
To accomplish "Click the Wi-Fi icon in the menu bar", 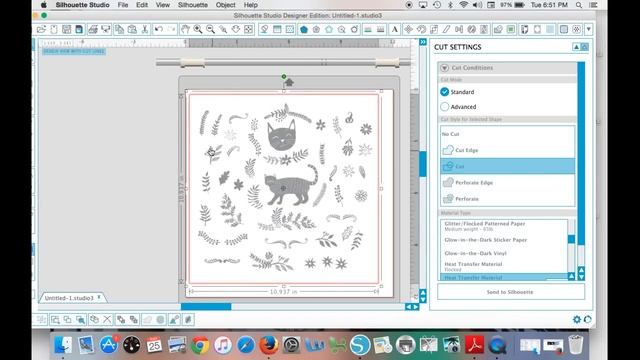I will (463, 5).
